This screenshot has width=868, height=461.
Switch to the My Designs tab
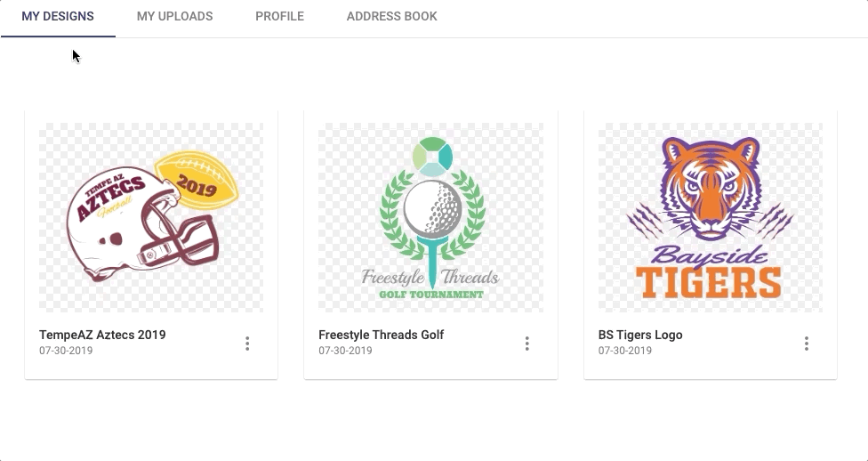pyautogui.click(x=58, y=17)
